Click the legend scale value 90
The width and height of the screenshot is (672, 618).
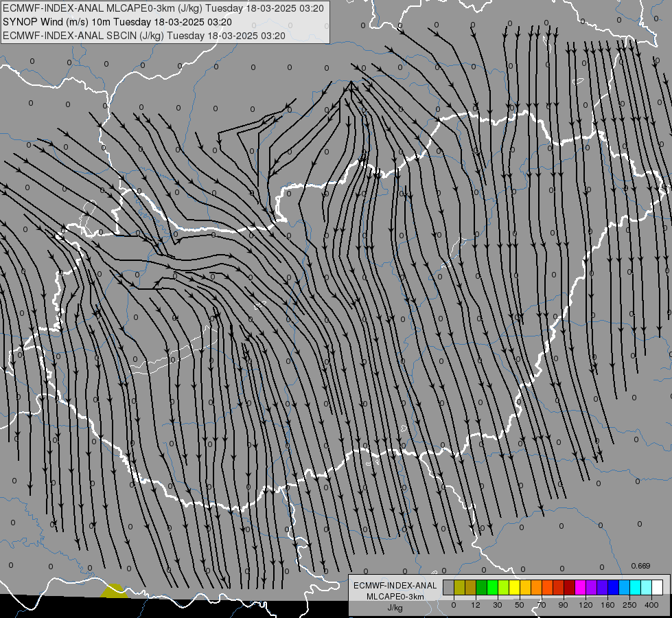(x=563, y=605)
